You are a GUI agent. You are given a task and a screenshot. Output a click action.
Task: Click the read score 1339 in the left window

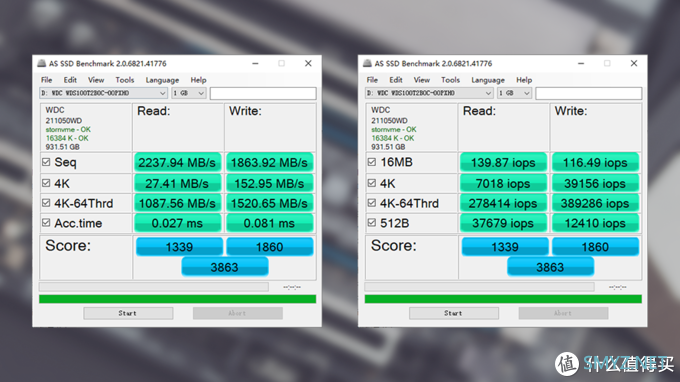tap(179, 247)
